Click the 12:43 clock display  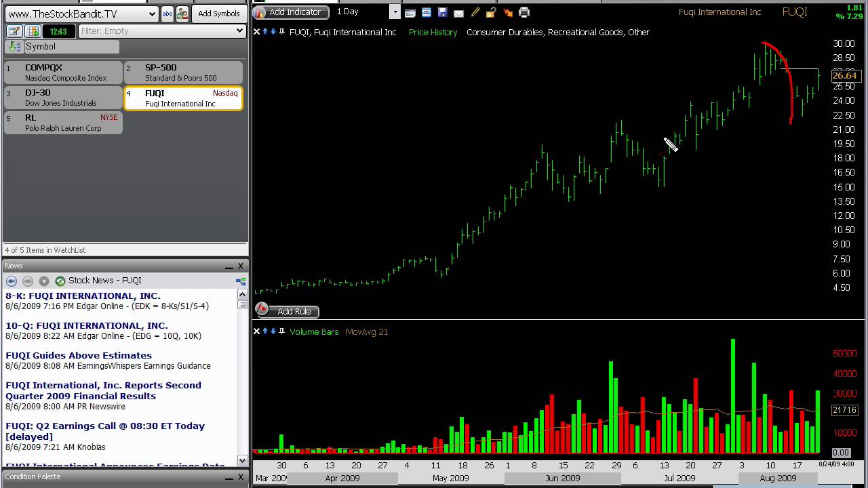click(x=58, y=31)
